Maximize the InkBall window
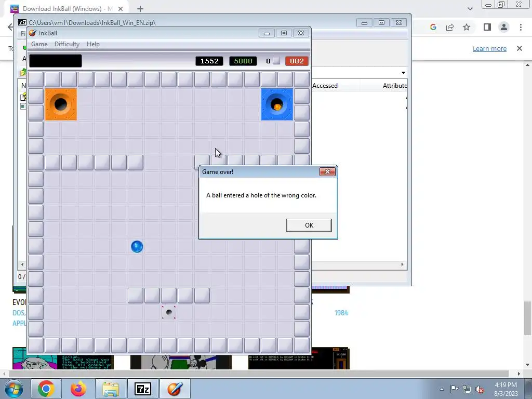This screenshot has width=532, height=399. click(284, 33)
